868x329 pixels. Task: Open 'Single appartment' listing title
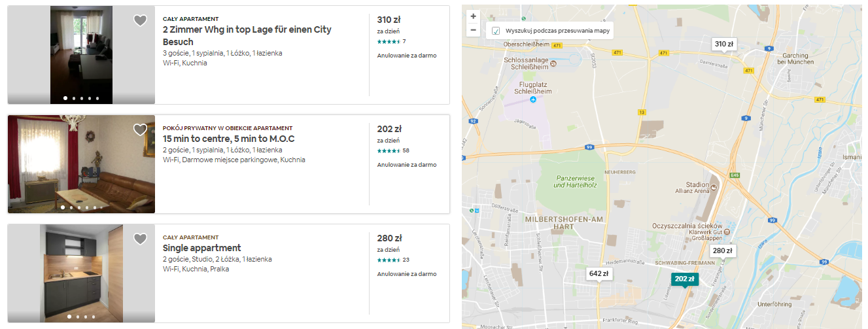coord(201,249)
